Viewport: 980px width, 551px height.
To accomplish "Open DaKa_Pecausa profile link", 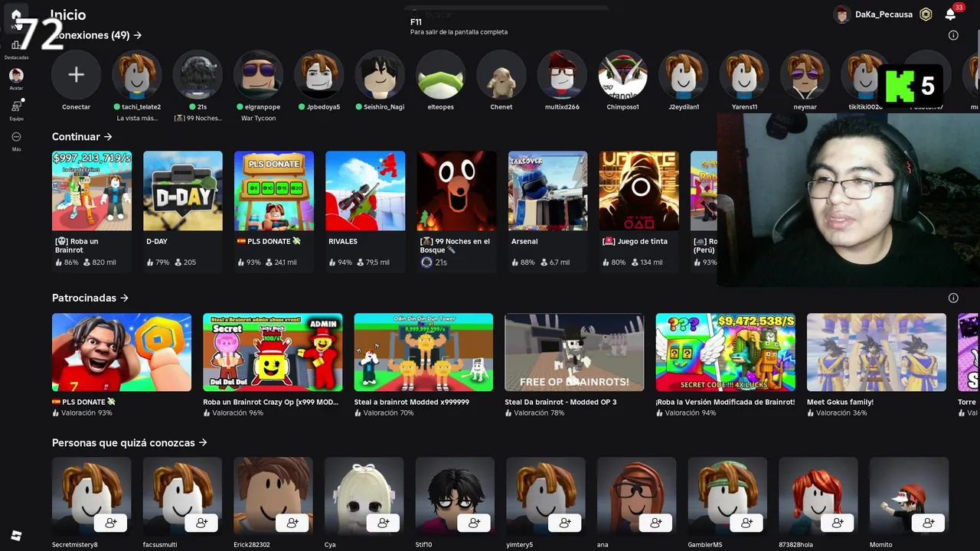I will (873, 15).
